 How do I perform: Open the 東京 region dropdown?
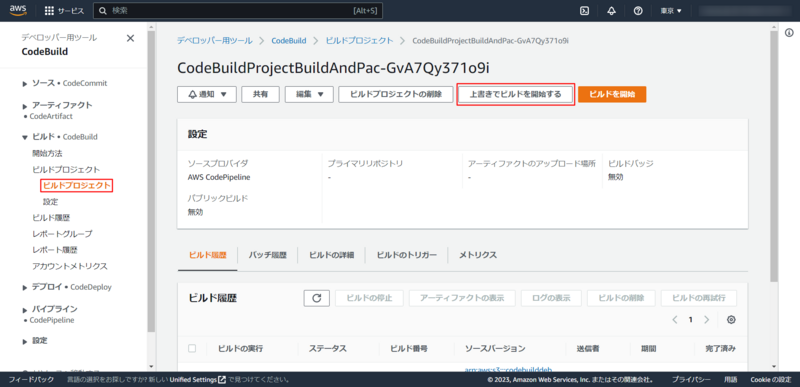(x=671, y=11)
